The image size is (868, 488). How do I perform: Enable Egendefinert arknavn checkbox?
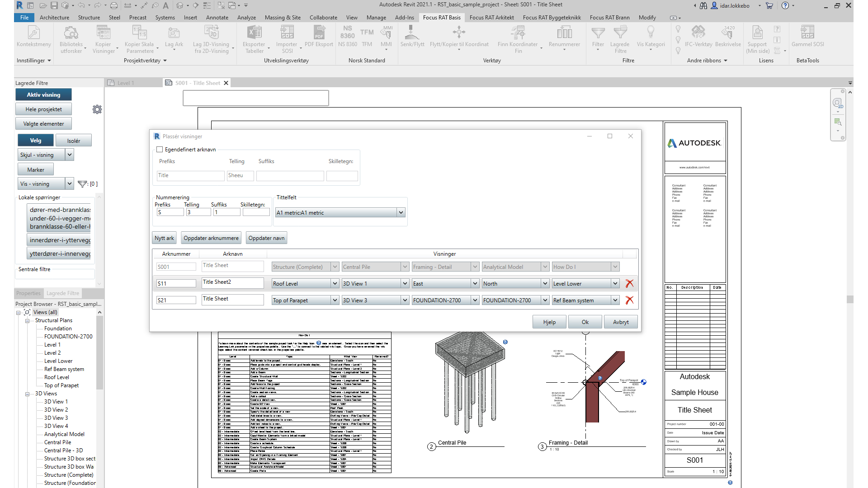click(160, 150)
